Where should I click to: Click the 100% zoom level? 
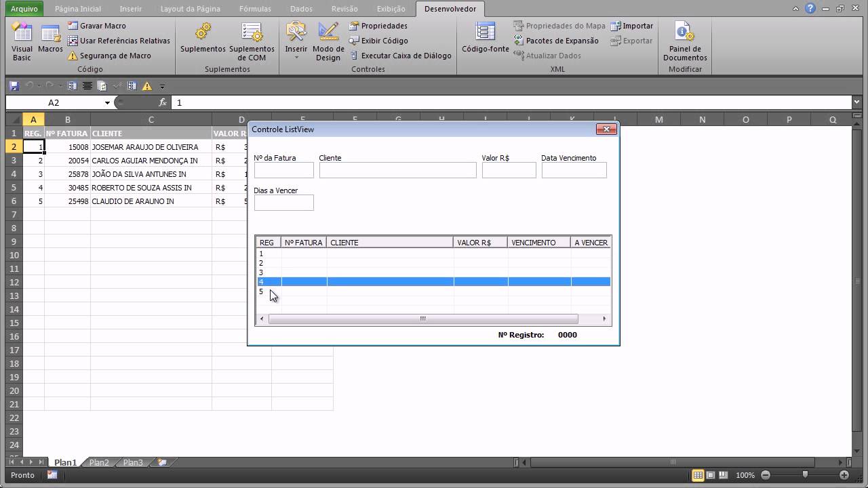[745, 475]
